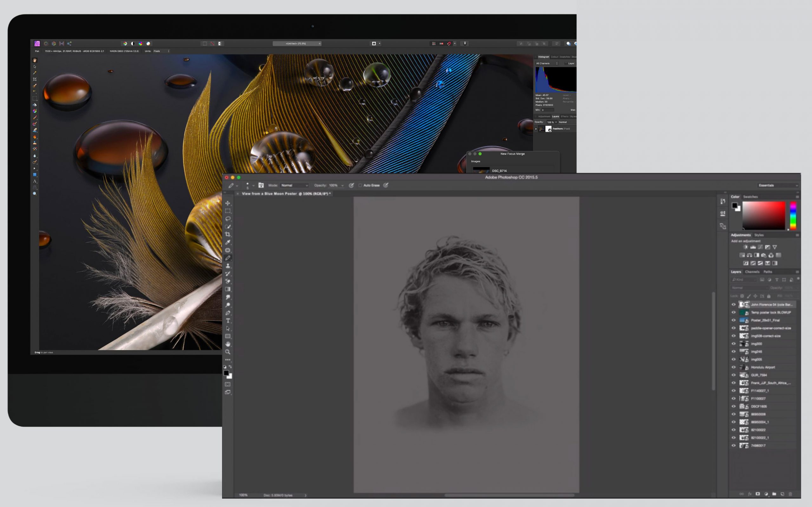Viewport: 812px width, 507px height.
Task: Select the Type tool in Photoshop
Action: pos(228,321)
